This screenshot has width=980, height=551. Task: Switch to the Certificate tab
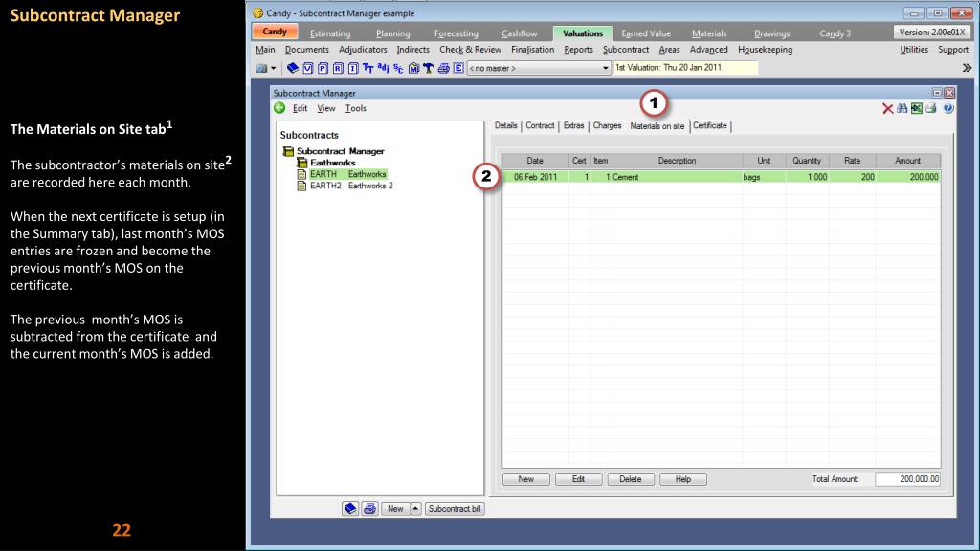pos(710,125)
